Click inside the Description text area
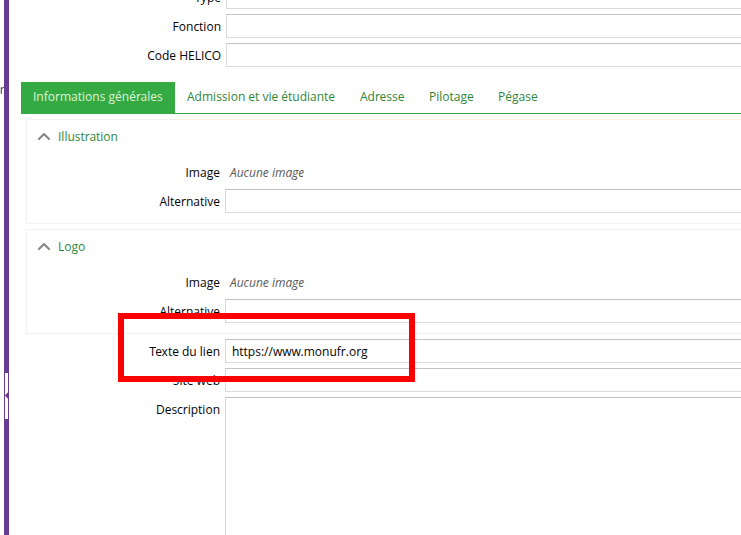This screenshot has height=535, width=741. (x=482, y=465)
